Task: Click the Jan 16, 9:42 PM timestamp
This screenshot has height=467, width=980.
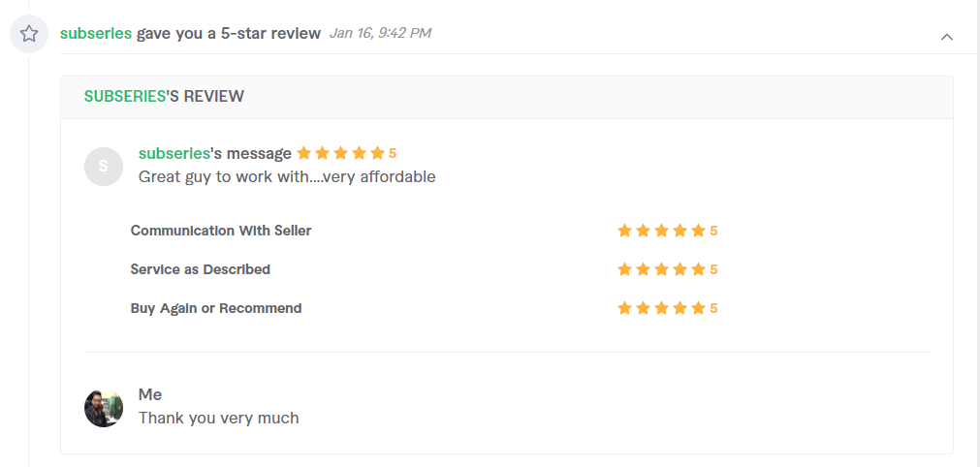Action: [380, 33]
